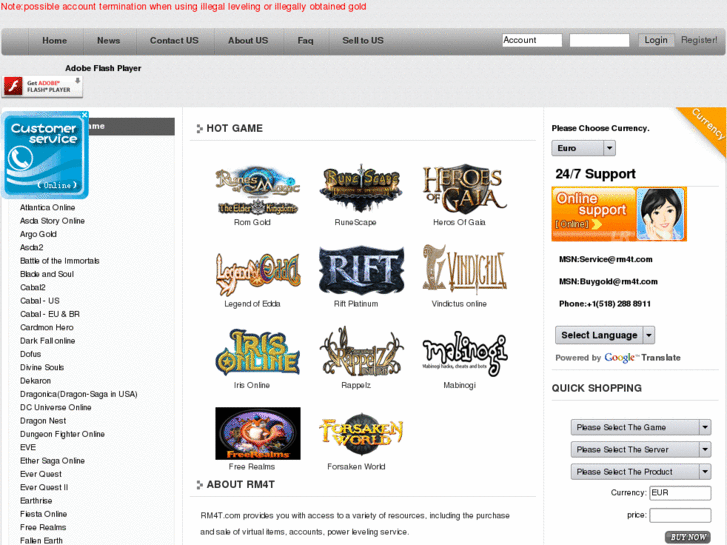Select DC Universe Online in list
This screenshot has height=545, width=727.
tap(56, 408)
